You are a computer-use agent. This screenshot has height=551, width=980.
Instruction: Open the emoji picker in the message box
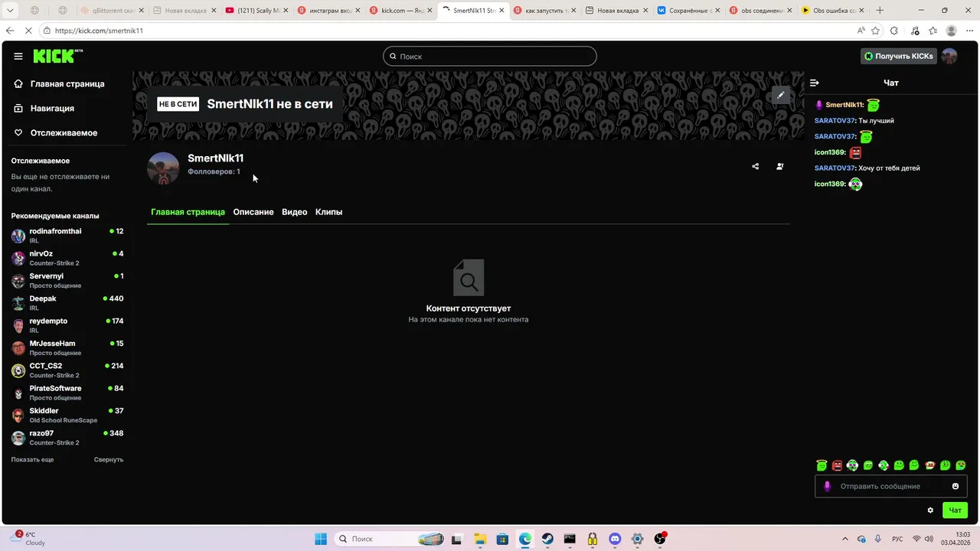point(955,486)
